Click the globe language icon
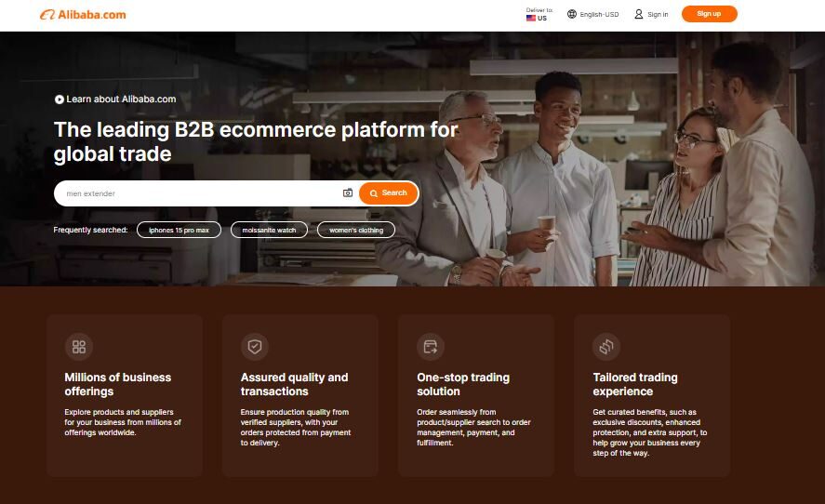This screenshot has height=504, width=825. (x=571, y=14)
